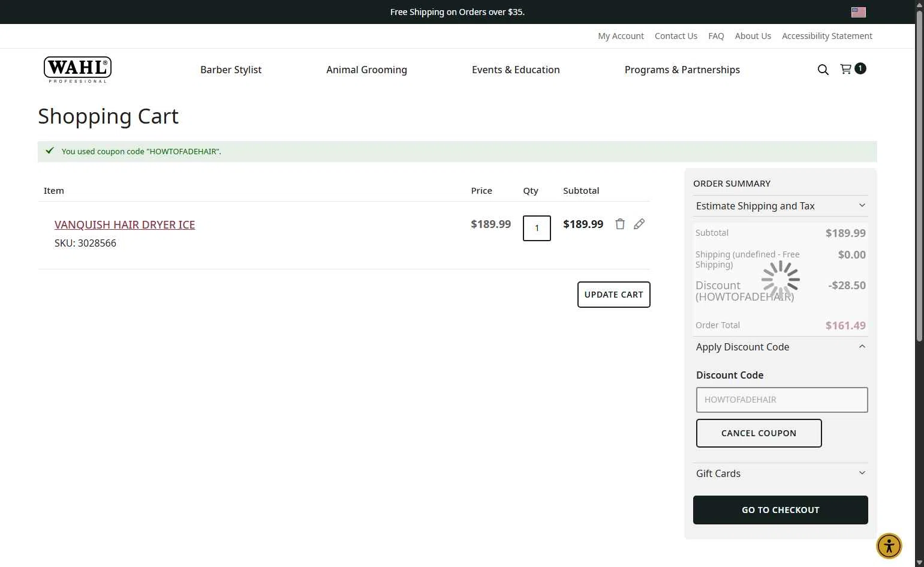Click the Order Total $161.49 value
Image resolution: width=924 pixels, height=567 pixels.
click(x=845, y=325)
